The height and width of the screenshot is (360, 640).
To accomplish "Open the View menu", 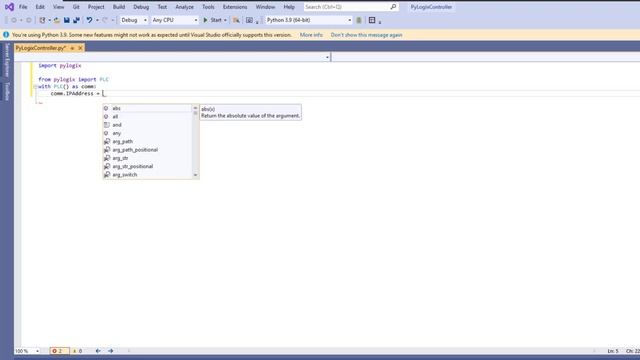I will [58, 7].
